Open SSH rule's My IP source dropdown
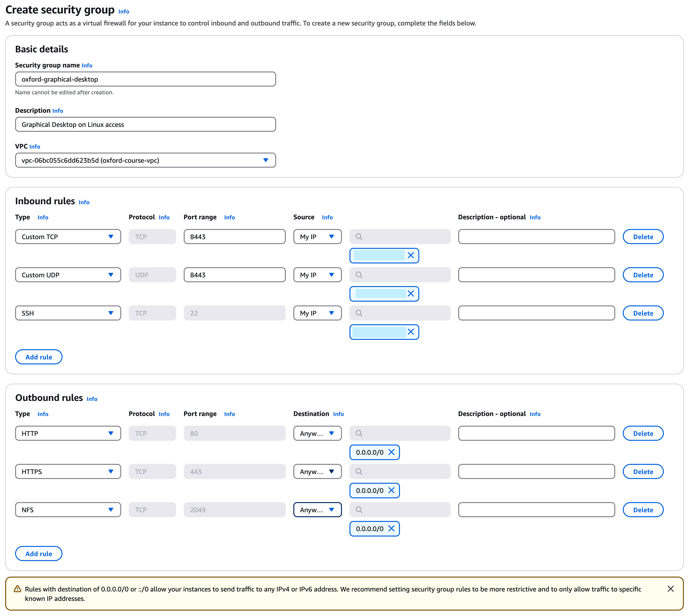The width and height of the screenshot is (690, 616). 317,313
